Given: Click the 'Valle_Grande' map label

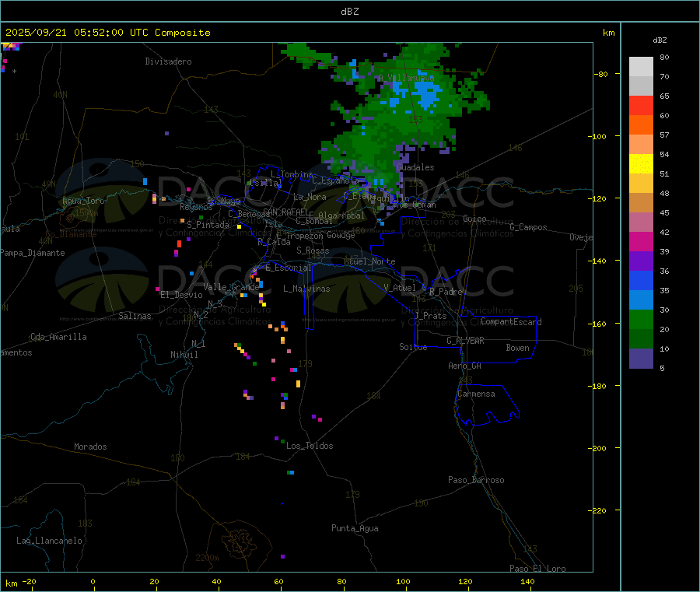Looking at the screenshot, I should (x=231, y=287).
